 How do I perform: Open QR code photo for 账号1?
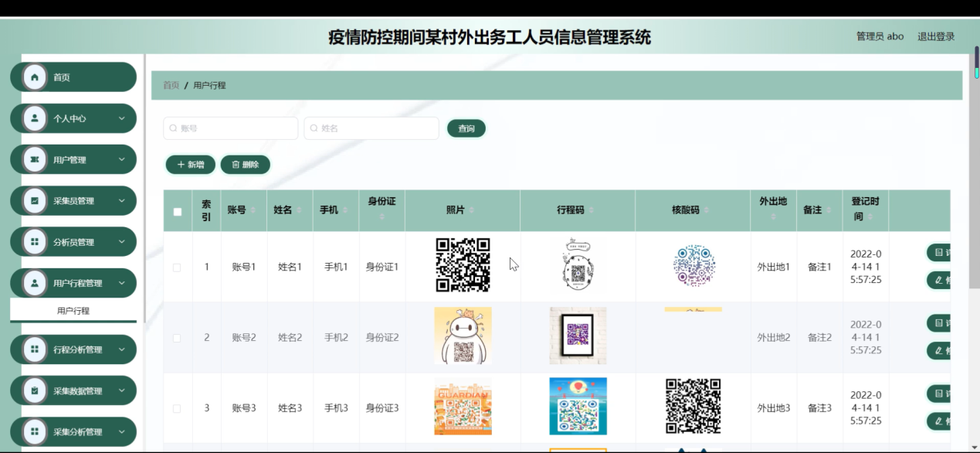pos(463,265)
